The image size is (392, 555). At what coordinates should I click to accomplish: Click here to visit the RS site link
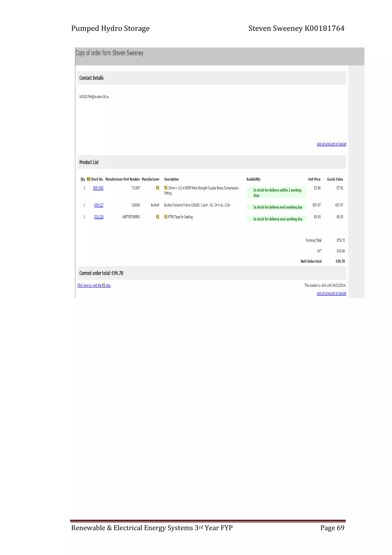tap(94, 285)
